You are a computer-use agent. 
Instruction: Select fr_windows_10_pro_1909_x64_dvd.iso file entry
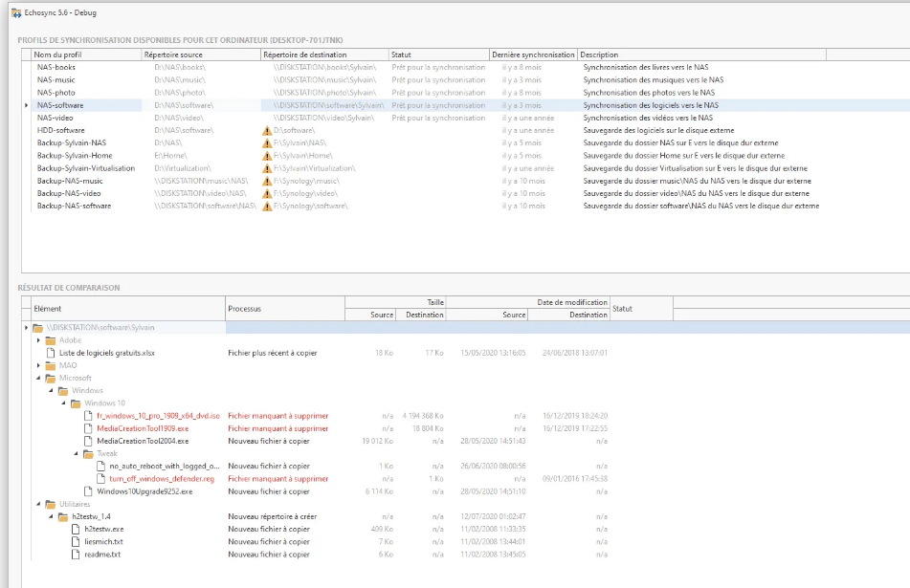[x=158, y=416]
